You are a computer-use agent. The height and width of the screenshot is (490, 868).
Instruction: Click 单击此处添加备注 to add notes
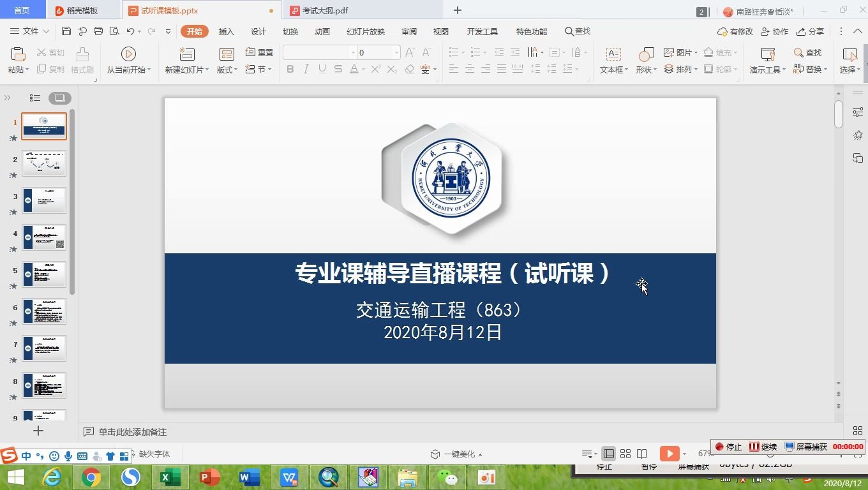coord(134,432)
